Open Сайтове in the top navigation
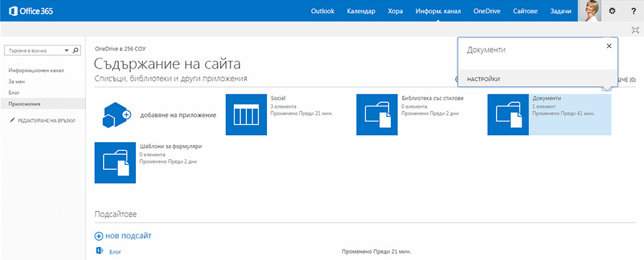 525,11
